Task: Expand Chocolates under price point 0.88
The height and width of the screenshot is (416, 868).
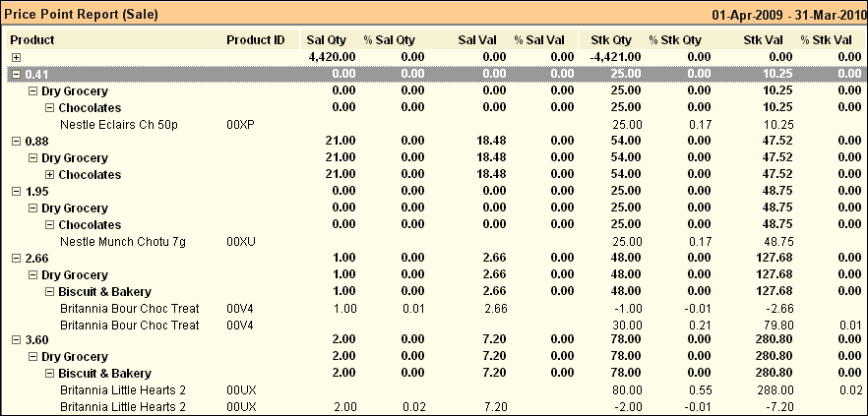Action: (50, 174)
